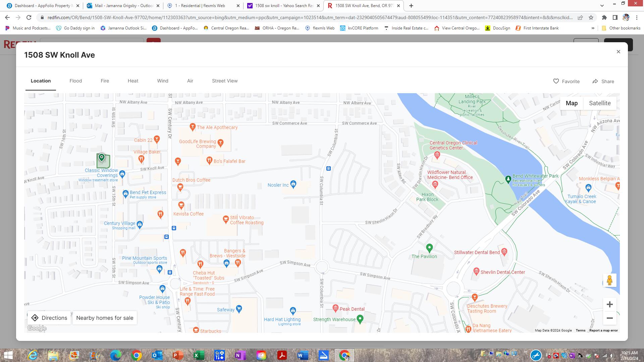Click Still Vibrato Coffee Roasting pin
Image resolution: width=644 pixels, height=362 pixels.
point(226,219)
